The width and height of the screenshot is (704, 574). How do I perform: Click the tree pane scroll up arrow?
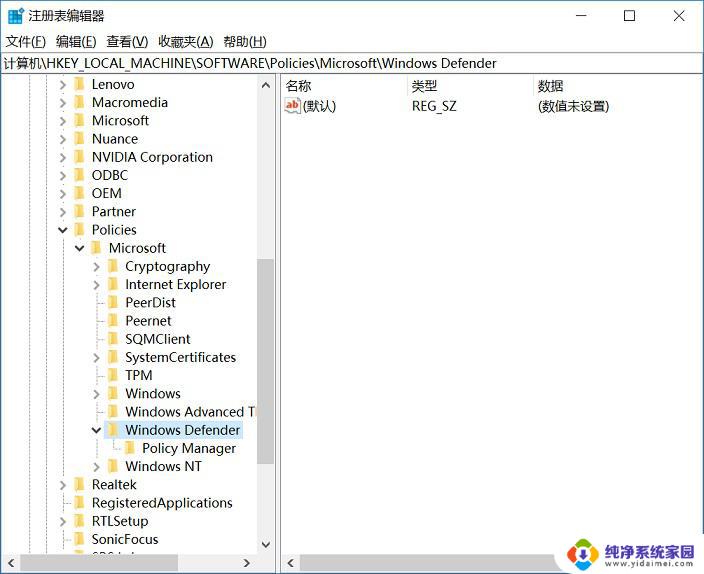click(x=266, y=85)
